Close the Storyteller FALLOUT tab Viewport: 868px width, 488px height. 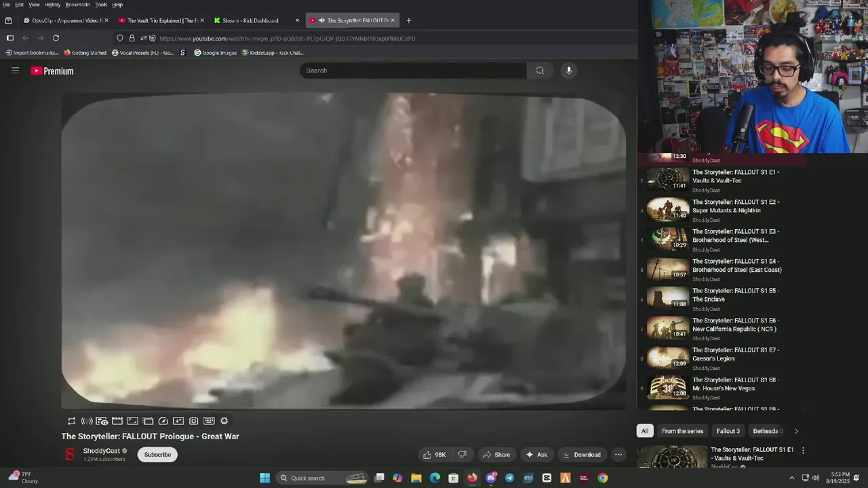point(393,20)
